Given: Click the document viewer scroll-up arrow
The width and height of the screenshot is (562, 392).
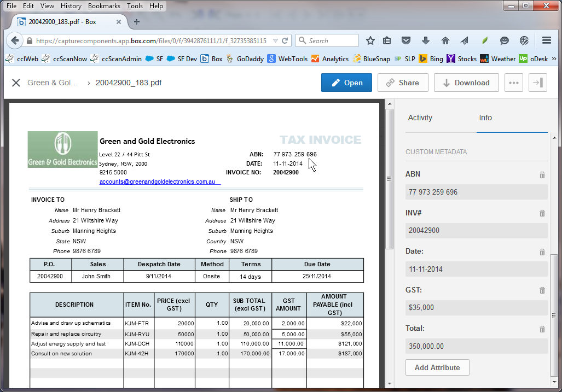Looking at the screenshot, I should click(x=390, y=104).
